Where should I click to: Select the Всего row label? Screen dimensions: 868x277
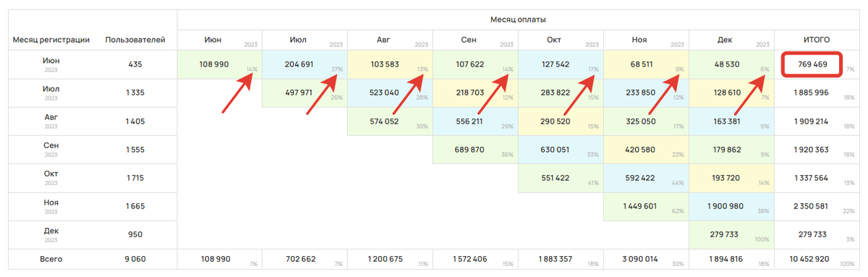point(51,259)
